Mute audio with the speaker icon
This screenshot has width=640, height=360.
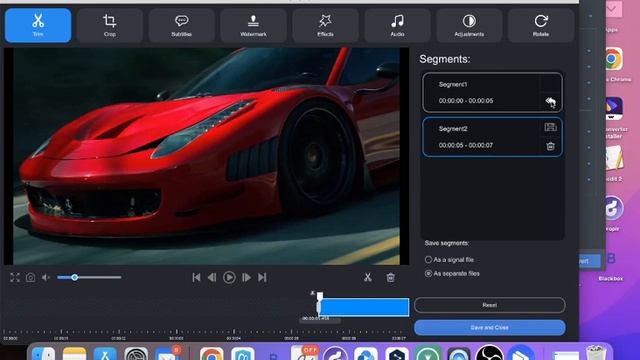tap(46, 278)
